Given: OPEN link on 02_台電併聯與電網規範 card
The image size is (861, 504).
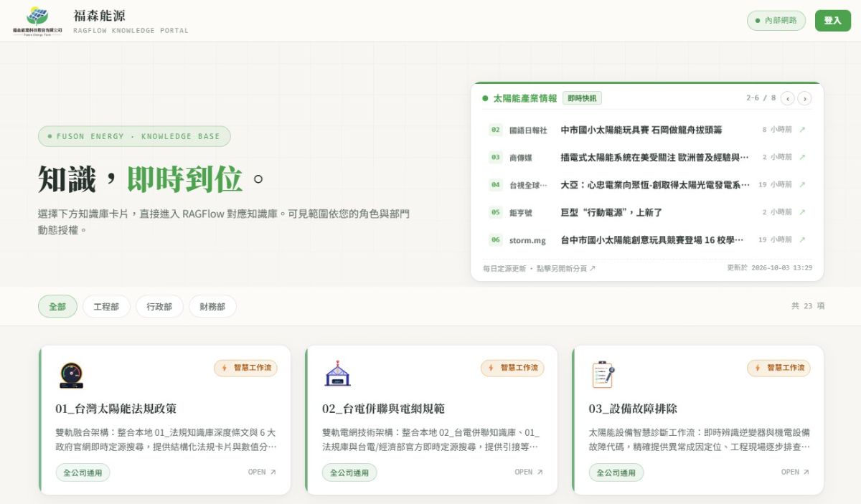Looking at the screenshot, I should [x=529, y=472].
